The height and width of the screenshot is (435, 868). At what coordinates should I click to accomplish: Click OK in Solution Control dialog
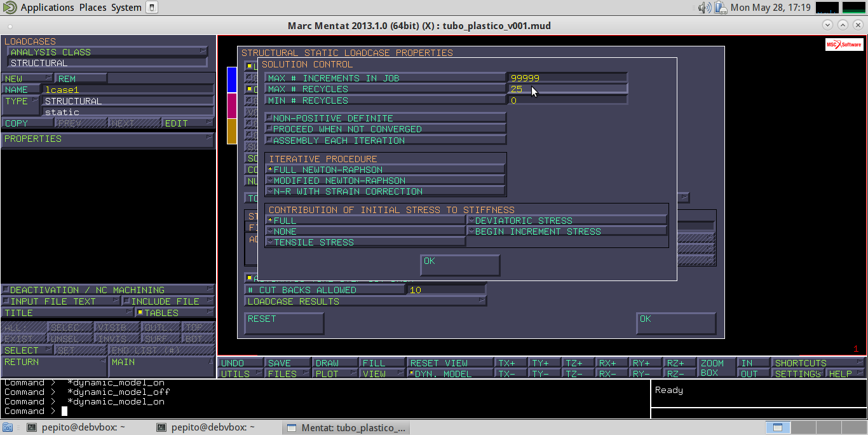pyautogui.click(x=460, y=265)
